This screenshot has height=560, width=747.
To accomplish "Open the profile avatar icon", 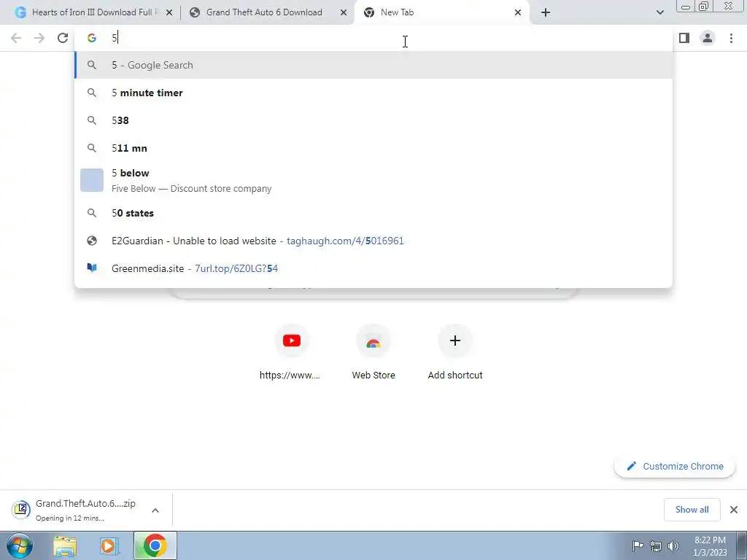I will (708, 38).
